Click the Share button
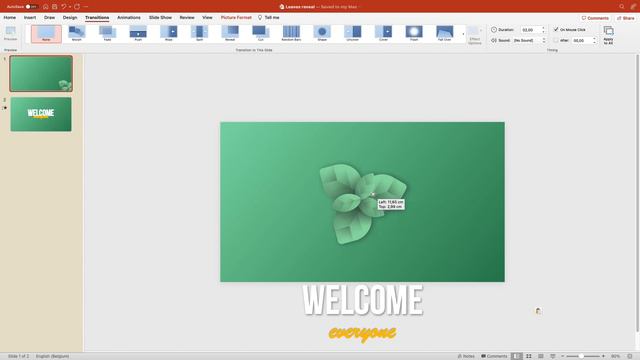640x360 pixels. [626, 18]
